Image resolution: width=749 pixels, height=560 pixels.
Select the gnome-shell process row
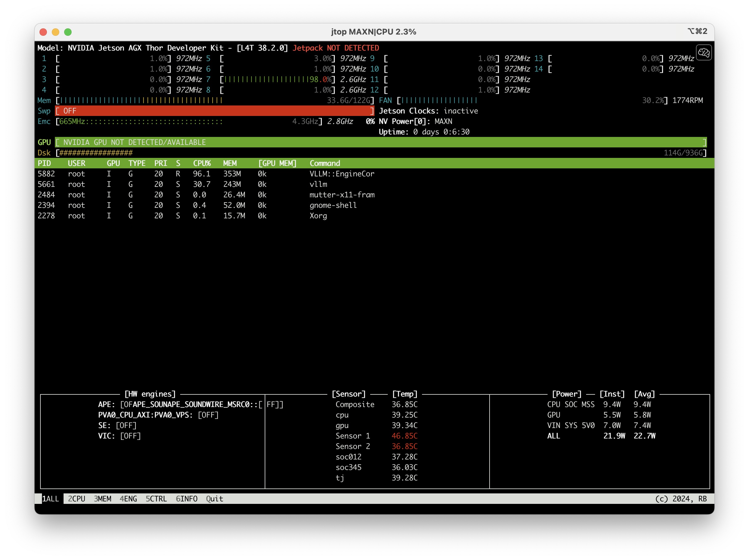coord(333,205)
